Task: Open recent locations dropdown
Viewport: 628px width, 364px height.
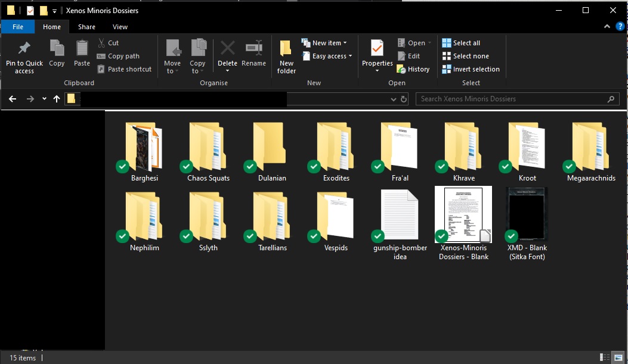Action: (x=44, y=99)
